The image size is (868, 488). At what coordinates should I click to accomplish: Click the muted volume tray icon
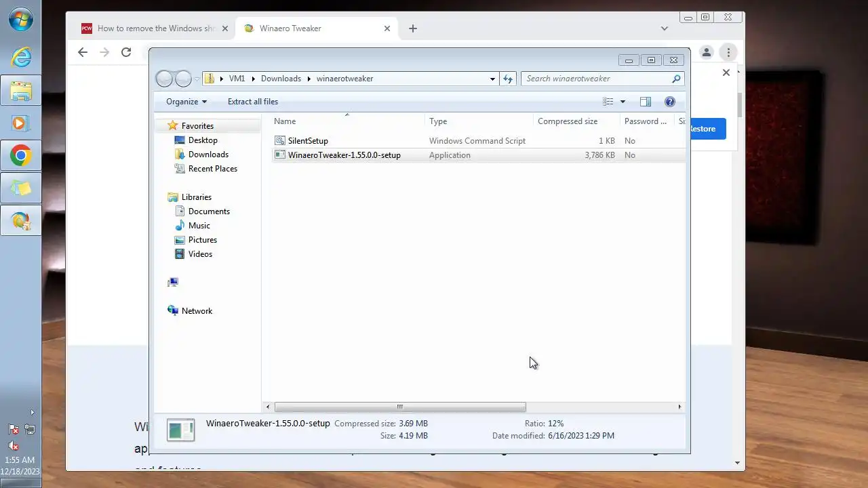click(x=13, y=446)
